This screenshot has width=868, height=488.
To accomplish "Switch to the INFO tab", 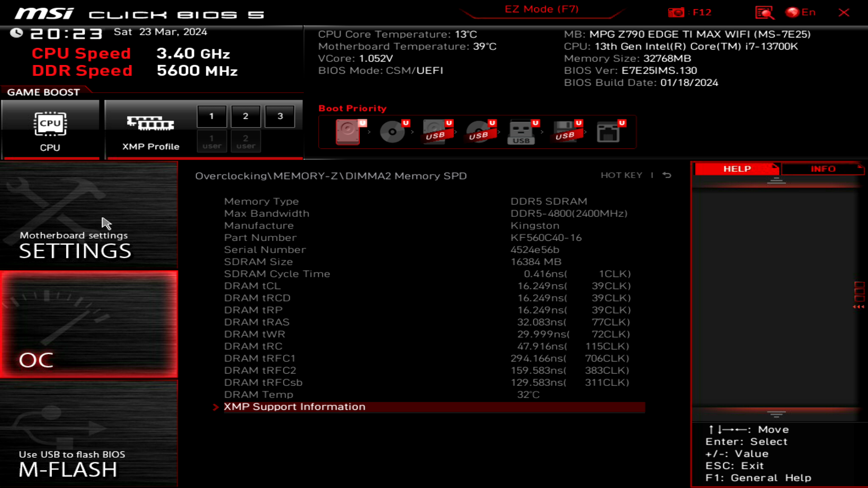I will point(823,169).
